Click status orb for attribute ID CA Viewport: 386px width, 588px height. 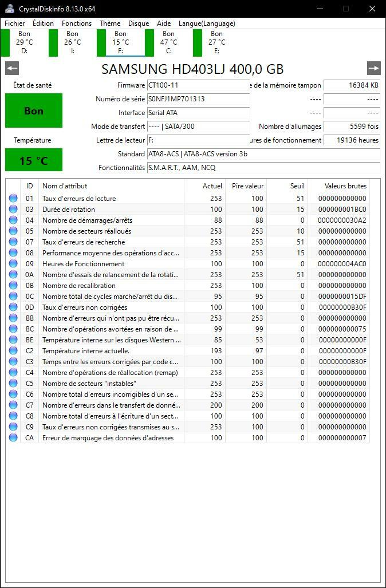coord(13,437)
